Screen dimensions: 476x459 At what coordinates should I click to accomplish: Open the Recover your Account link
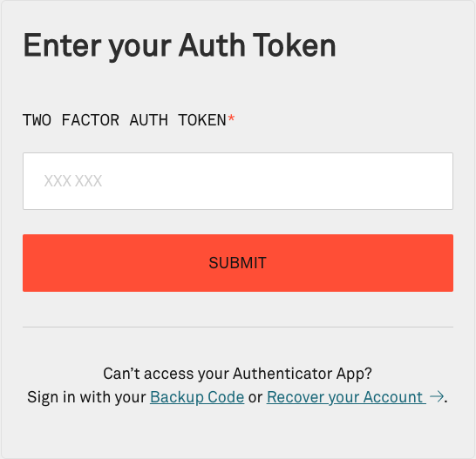346,397
